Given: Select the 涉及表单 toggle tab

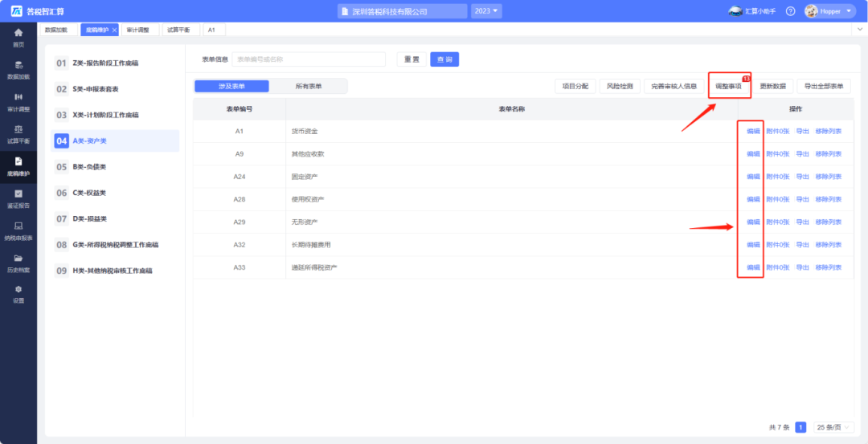Looking at the screenshot, I should coord(231,86).
